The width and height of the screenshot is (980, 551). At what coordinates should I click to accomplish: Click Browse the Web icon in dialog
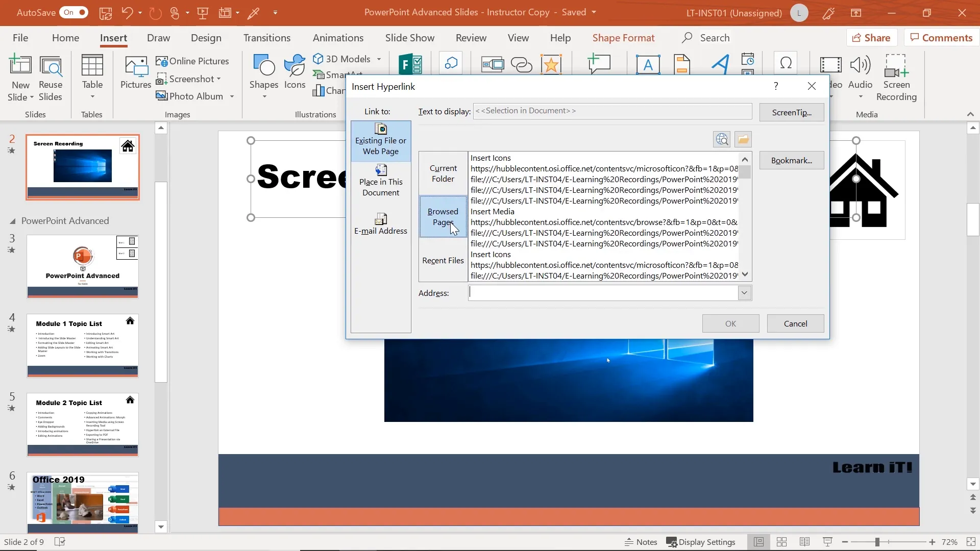(x=722, y=139)
